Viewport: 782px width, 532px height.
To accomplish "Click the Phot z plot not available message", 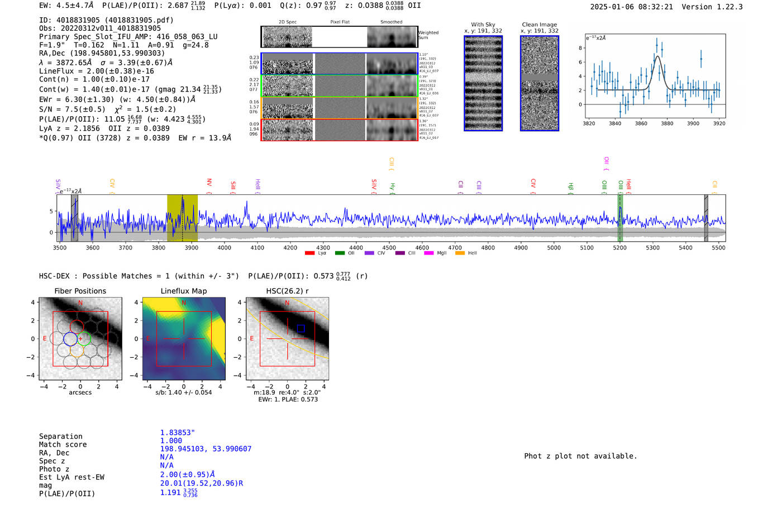I will pos(580,456).
